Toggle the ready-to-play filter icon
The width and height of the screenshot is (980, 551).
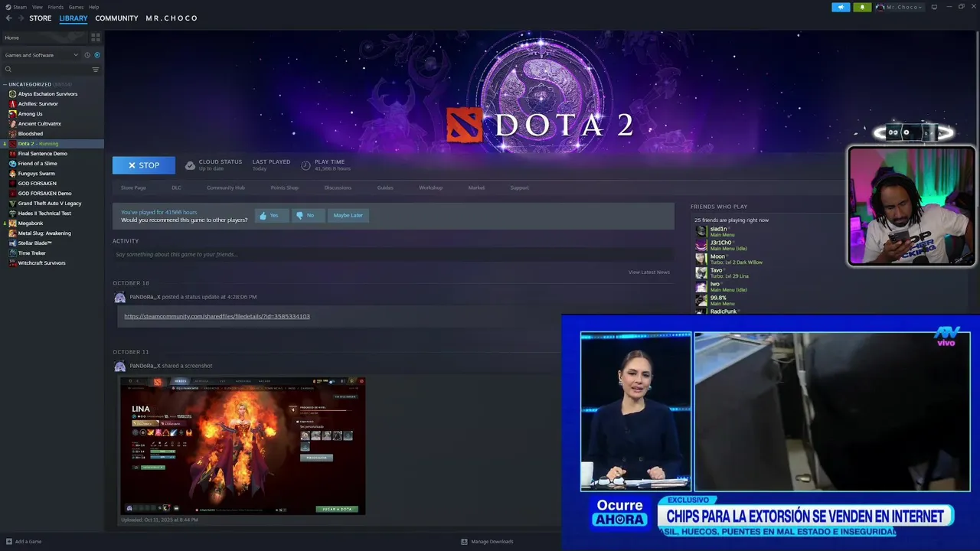click(x=97, y=55)
